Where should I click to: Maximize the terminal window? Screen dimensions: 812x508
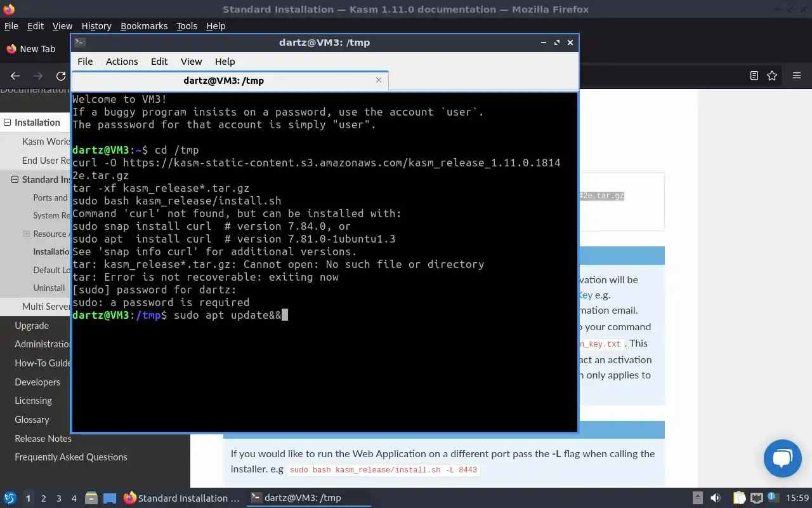pyautogui.click(x=557, y=43)
